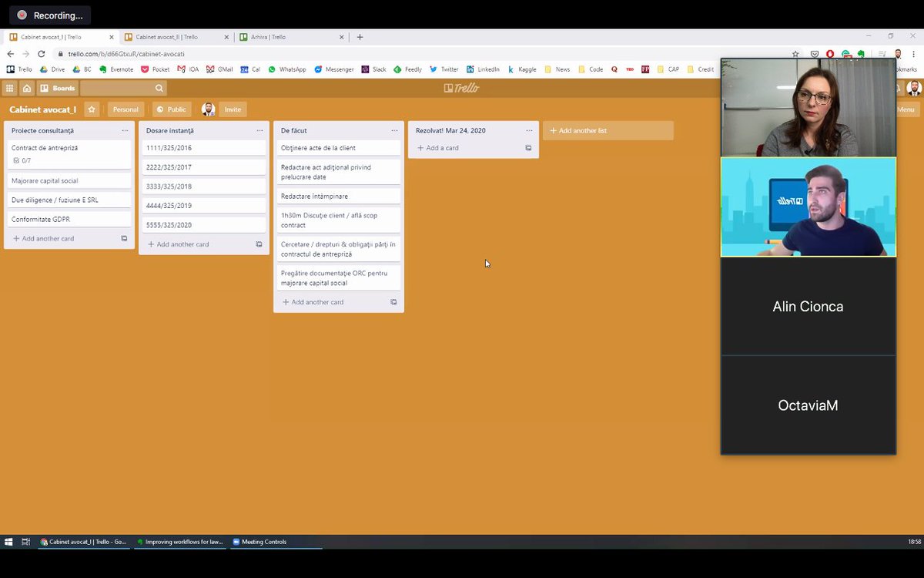
Task: Open the 4444/325/2019 card
Action: pyautogui.click(x=204, y=206)
